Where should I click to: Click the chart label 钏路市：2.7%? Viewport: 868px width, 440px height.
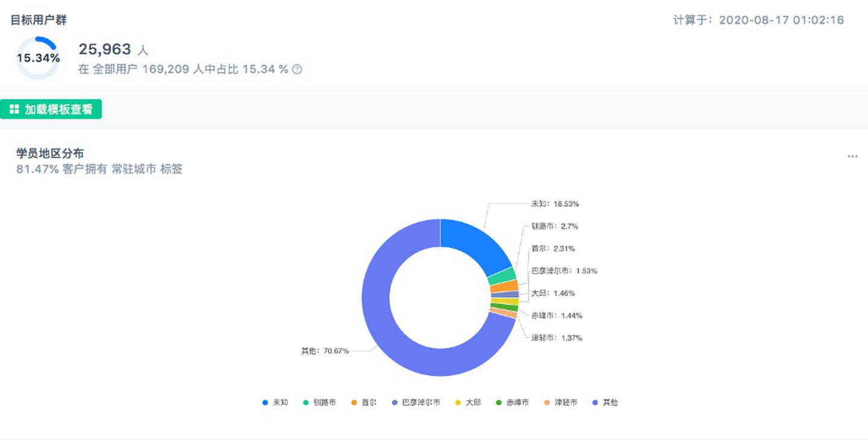coord(555,226)
